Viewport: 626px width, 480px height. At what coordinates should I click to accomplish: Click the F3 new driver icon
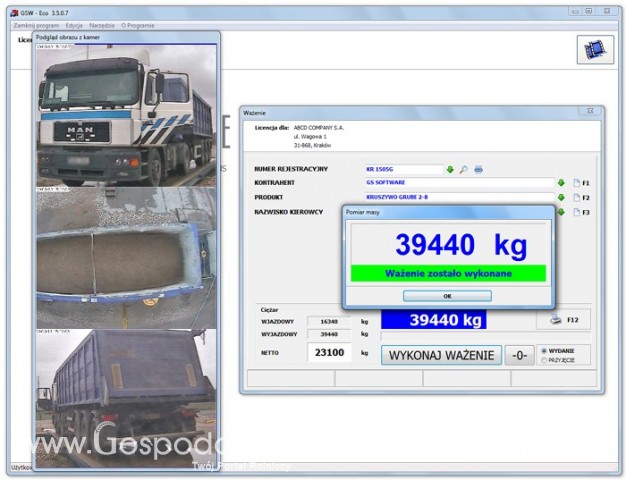pyautogui.click(x=577, y=212)
